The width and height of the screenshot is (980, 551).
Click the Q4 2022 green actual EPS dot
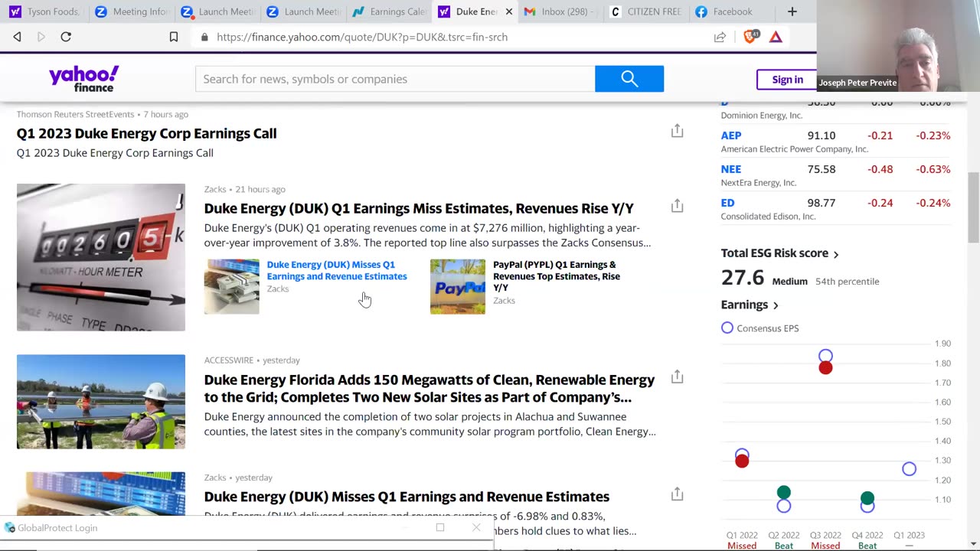[x=867, y=498]
